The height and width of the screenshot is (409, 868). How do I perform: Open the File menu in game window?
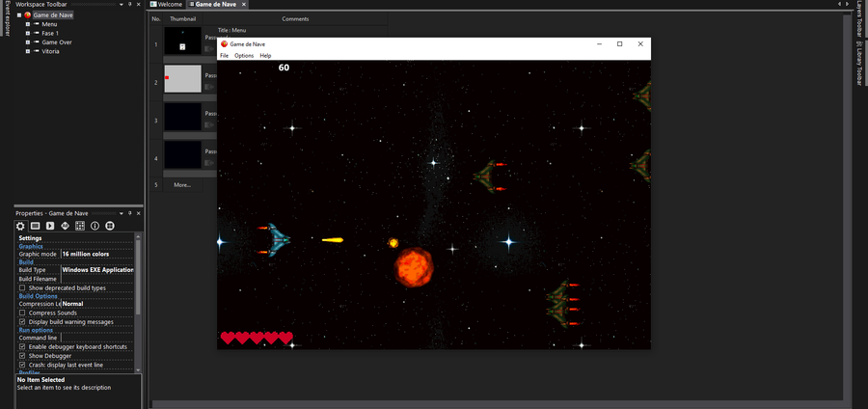click(x=224, y=56)
